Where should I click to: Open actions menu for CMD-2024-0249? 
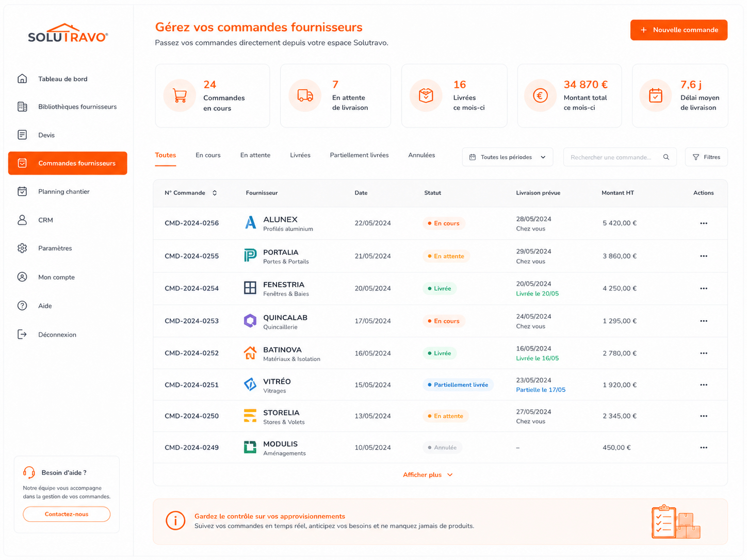704,448
